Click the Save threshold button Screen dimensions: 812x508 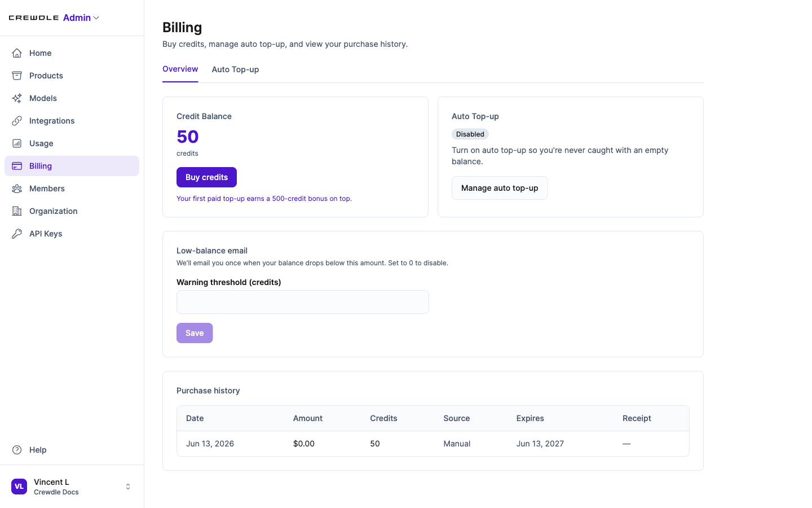click(x=195, y=333)
